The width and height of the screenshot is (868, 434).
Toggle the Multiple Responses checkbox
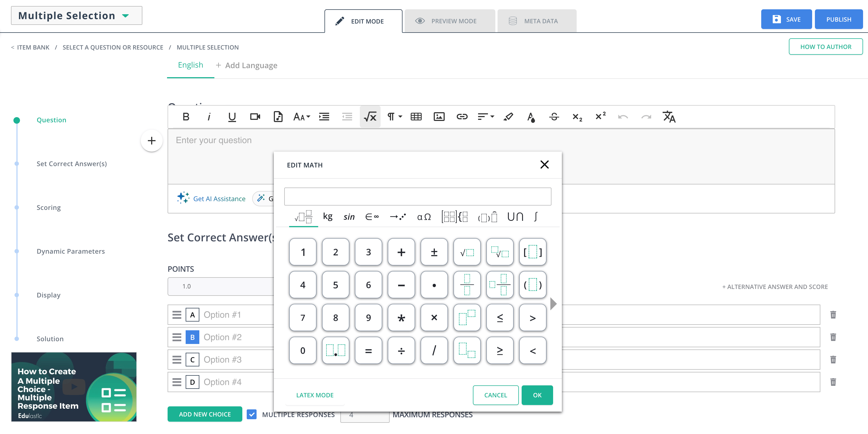[x=251, y=414]
